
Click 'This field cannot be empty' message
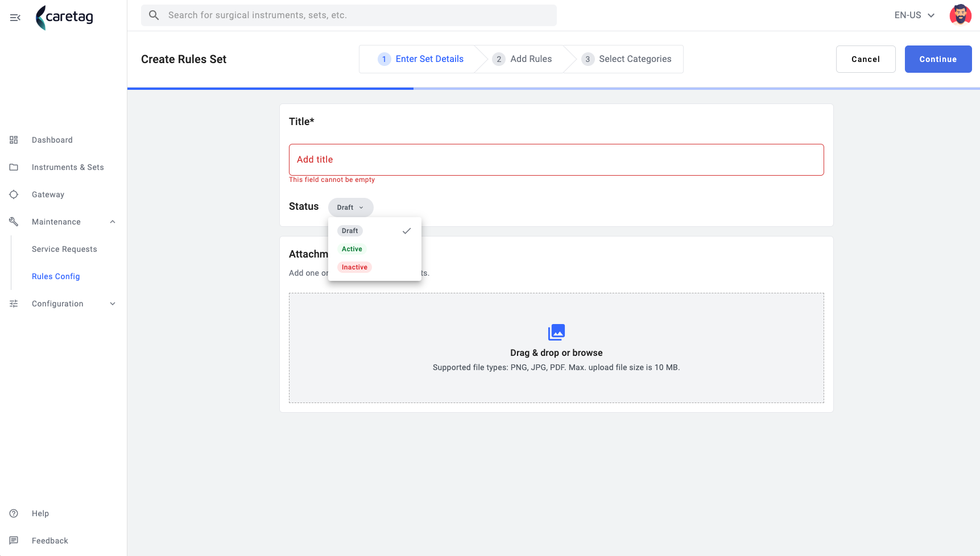332,180
